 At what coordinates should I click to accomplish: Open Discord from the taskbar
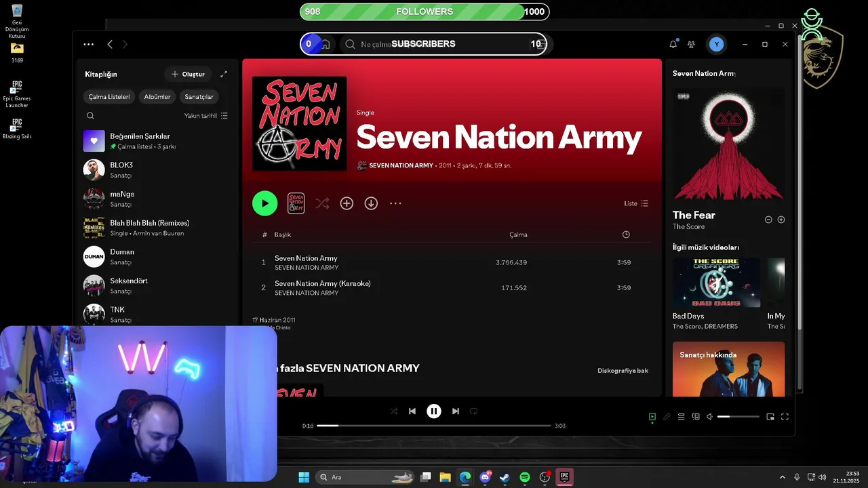486,477
